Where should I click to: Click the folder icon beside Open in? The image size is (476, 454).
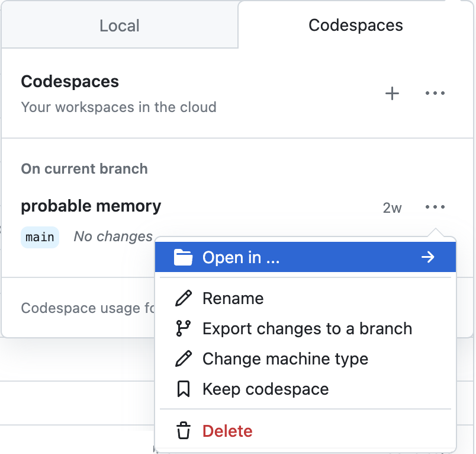(x=184, y=256)
